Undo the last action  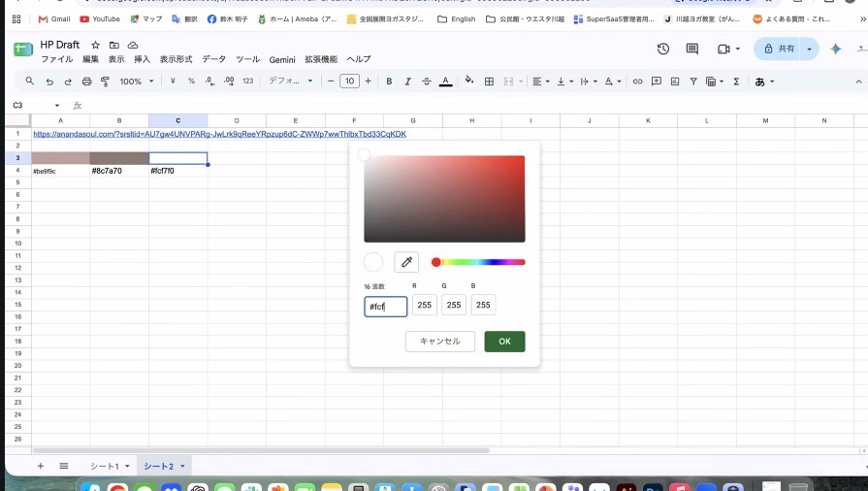pos(49,82)
